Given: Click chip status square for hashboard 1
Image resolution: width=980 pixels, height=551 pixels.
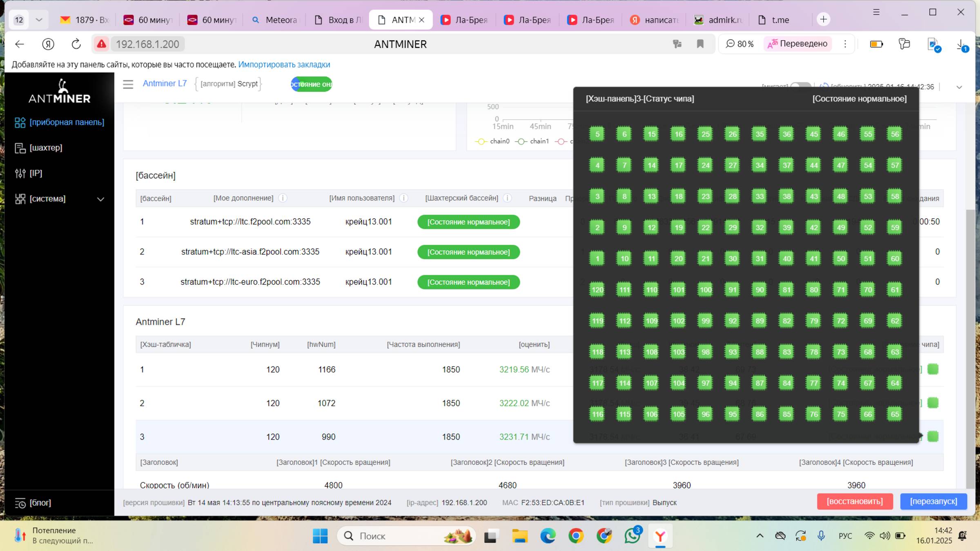Looking at the screenshot, I should 933,369.
